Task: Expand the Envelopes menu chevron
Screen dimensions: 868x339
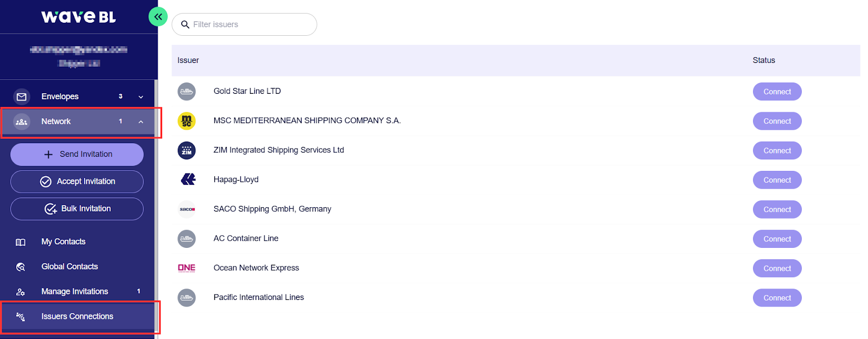Action: point(141,97)
